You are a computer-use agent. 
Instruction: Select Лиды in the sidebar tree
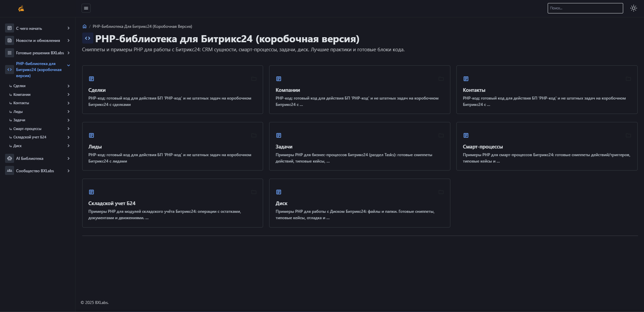tap(18, 112)
